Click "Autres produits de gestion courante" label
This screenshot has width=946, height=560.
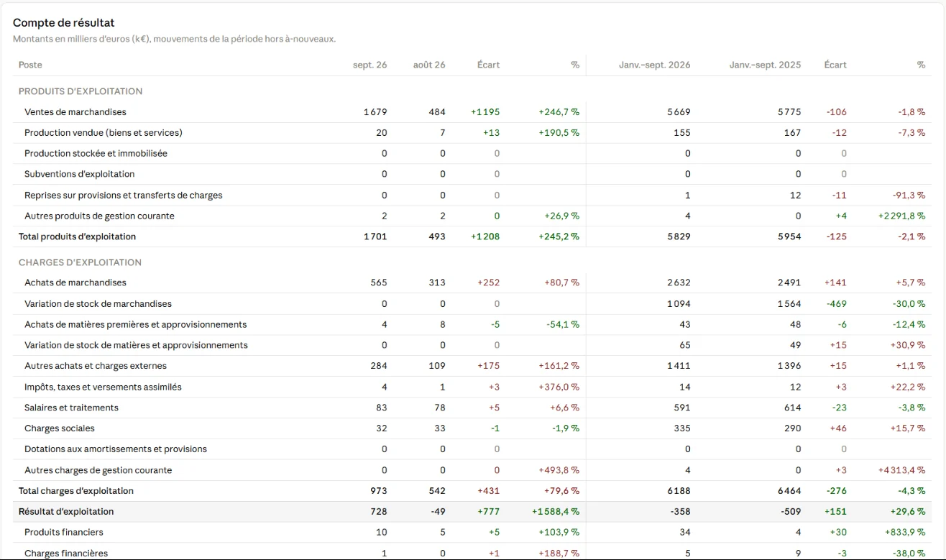(99, 216)
